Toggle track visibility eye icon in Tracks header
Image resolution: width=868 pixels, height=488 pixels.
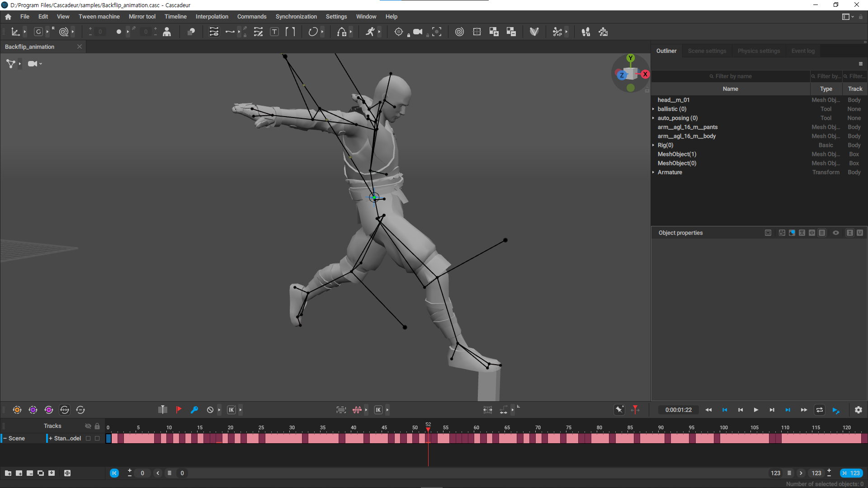point(88,426)
